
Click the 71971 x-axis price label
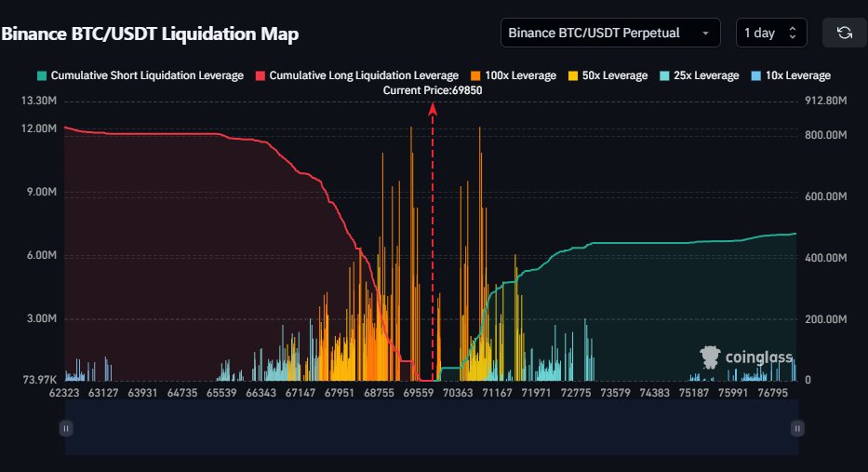tap(536, 393)
